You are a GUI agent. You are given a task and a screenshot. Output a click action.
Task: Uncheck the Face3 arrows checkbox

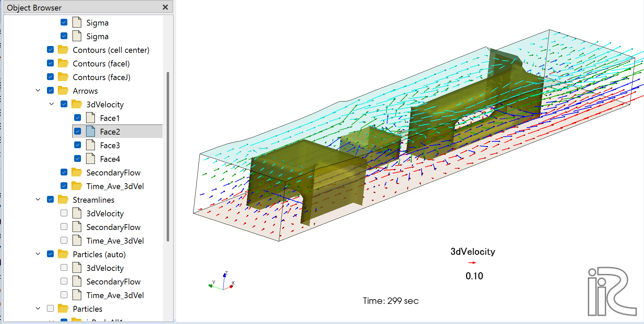point(78,145)
